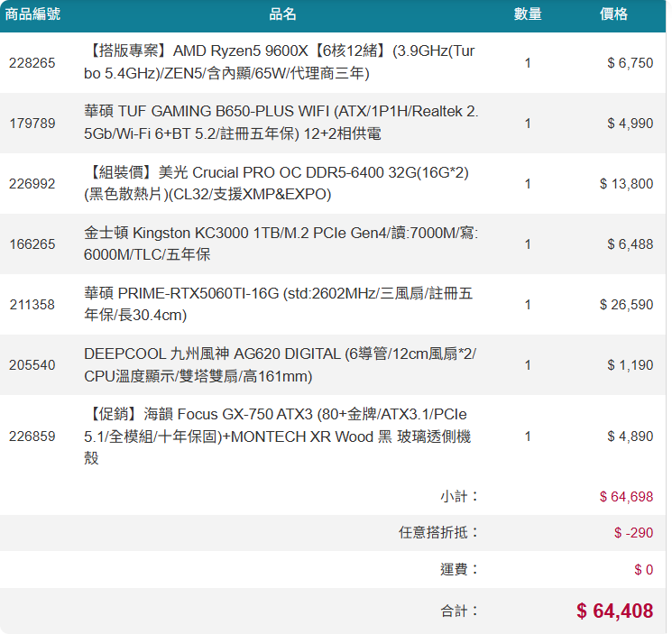
Task: Select product number 166265
Action: 32,244
